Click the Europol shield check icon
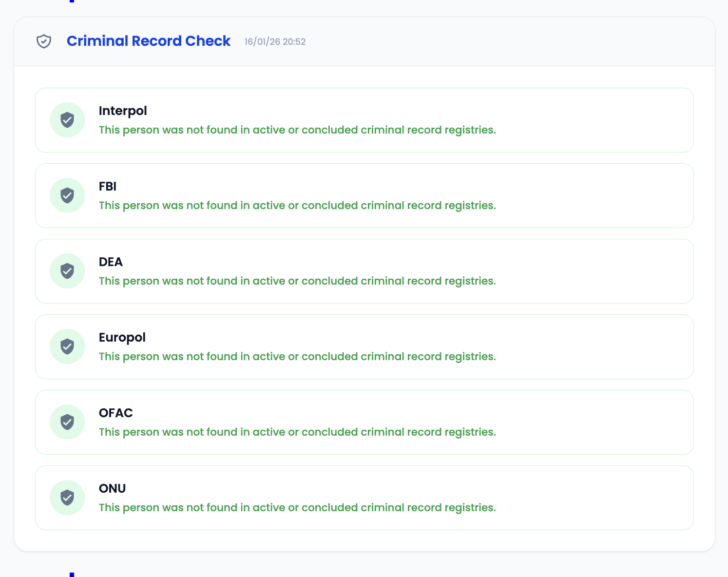 tap(67, 346)
